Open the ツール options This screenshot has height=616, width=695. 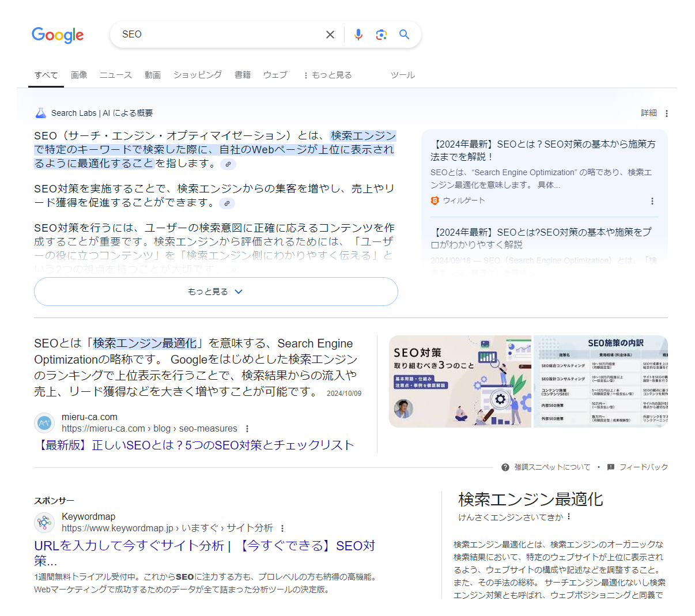[403, 75]
